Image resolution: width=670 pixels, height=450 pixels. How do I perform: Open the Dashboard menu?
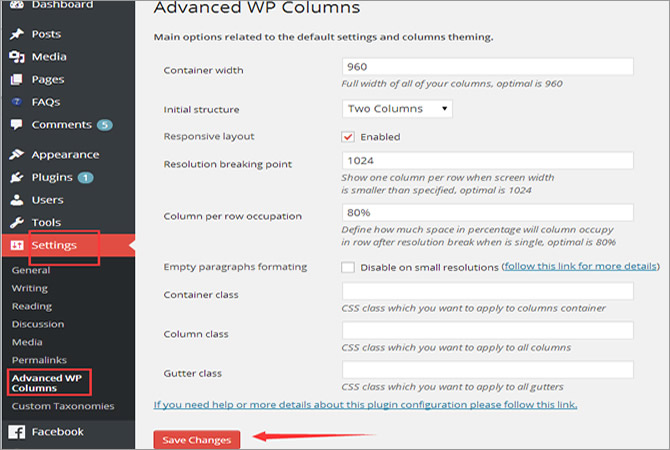pos(62,5)
